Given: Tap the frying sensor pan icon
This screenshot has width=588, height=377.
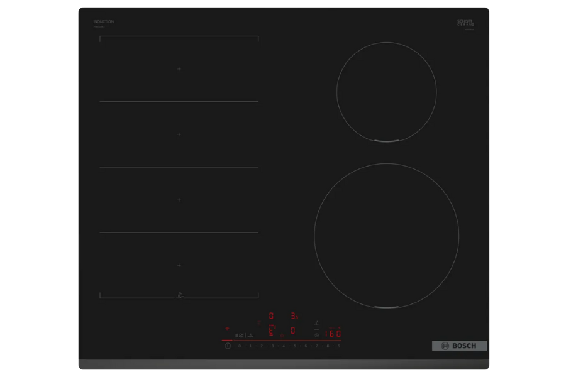Looking at the screenshot, I should click(317, 323).
